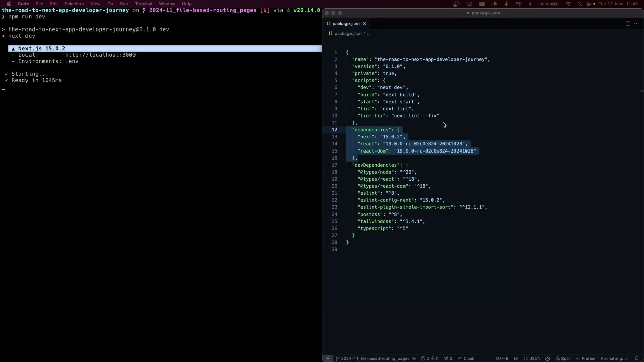The image size is (644, 362).
Task: Open the errors and warnings problems indicator
Action: pyautogui.click(x=430, y=358)
